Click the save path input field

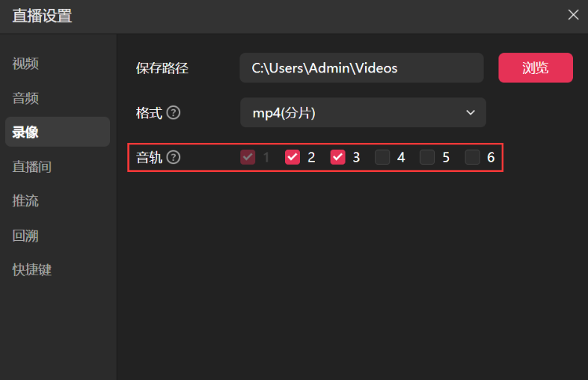coord(361,68)
